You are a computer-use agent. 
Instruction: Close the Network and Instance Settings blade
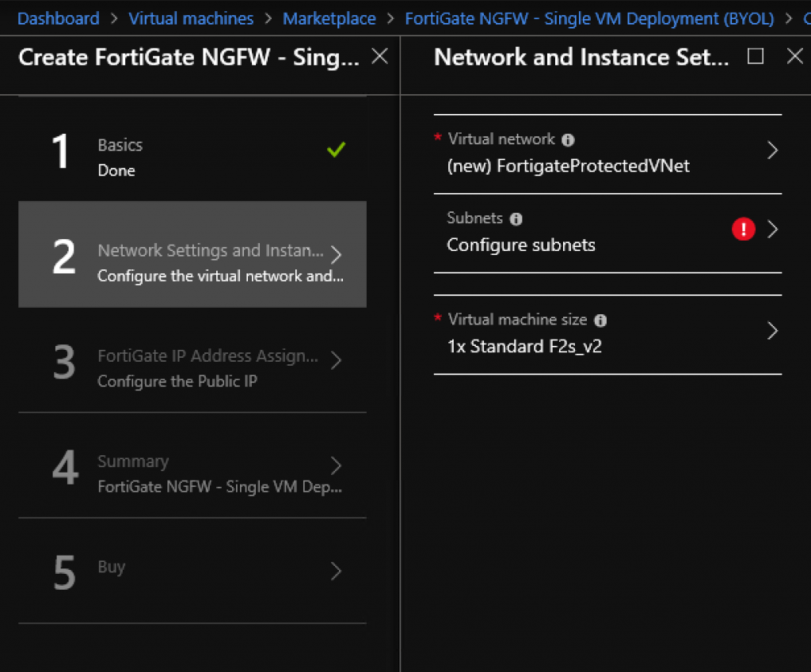(794, 56)
